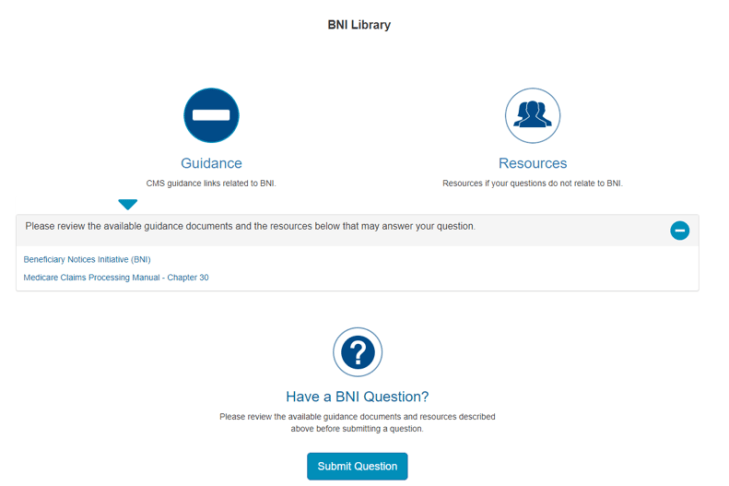Click the Guidance circular minus icon
Viewport: 729px width, 486px height.
(211, 115)
